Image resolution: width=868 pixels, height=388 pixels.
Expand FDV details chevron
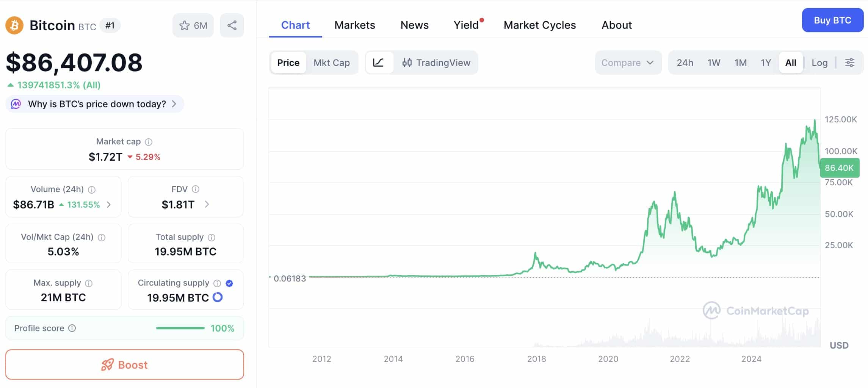[x=207, y=205]
